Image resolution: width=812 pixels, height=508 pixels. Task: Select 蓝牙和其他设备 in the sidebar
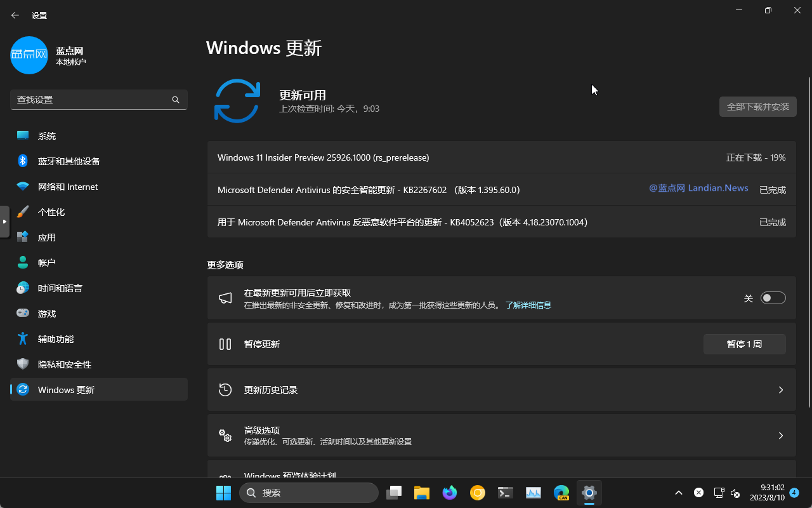click(x=99, y=161)
